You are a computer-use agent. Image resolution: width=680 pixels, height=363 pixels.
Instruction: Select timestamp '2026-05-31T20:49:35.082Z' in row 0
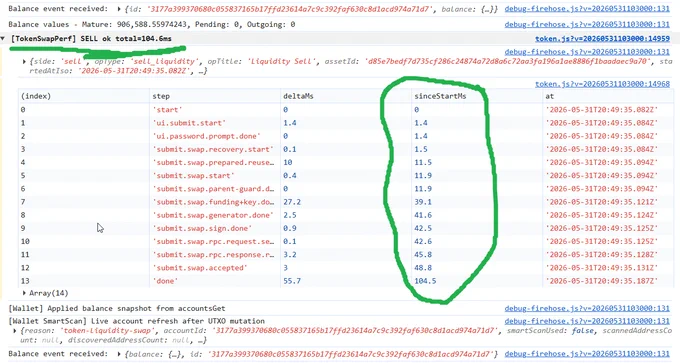pyautogui.click(x=602, y=110)
